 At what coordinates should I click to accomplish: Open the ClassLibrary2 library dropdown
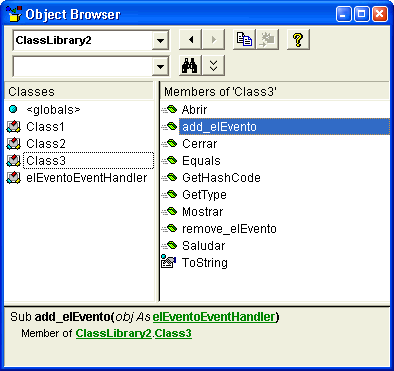coord(160,41)
